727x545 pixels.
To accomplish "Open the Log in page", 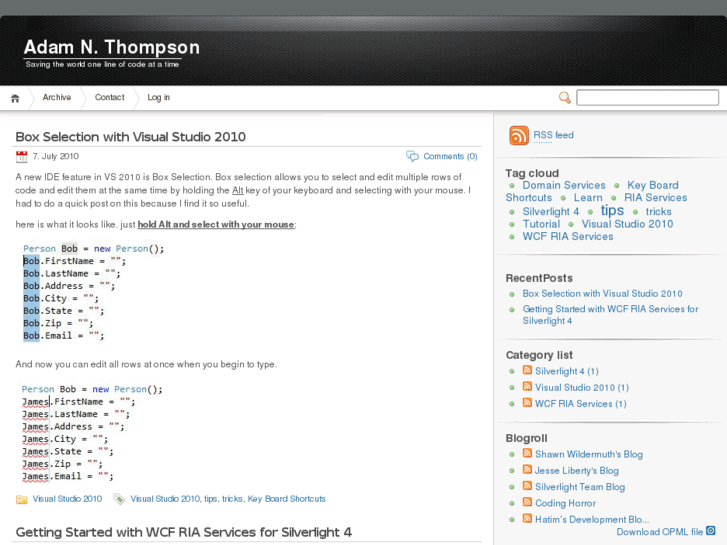I will point(159,97).
